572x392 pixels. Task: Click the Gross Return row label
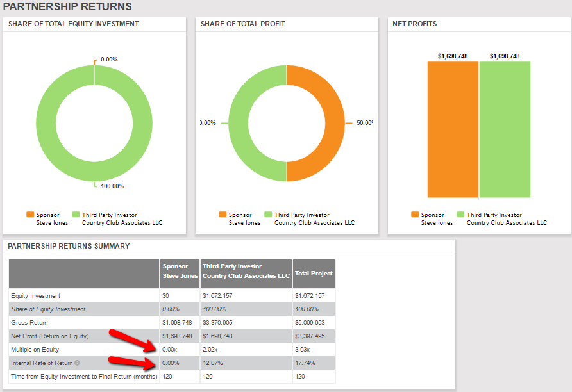[x=29, y=323]
